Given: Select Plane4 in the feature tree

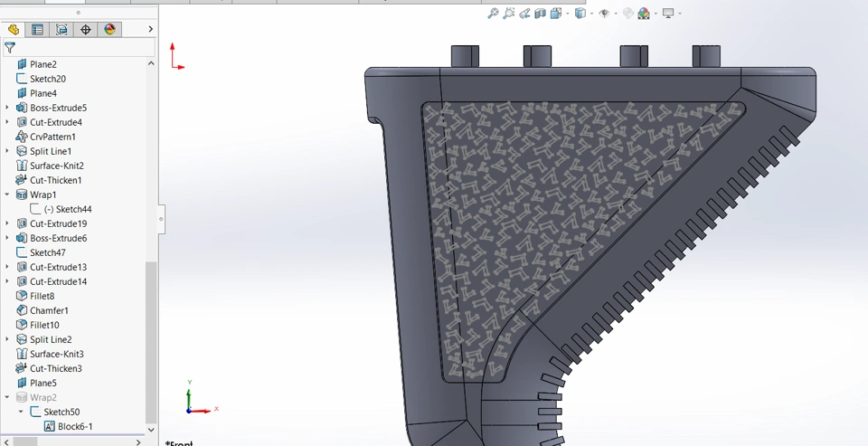Looking at the screenshot, I should point(43,93).
